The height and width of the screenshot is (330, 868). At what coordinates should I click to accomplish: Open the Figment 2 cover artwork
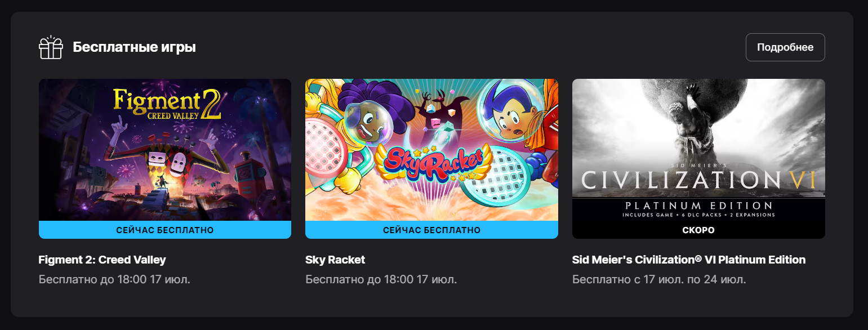165,150
